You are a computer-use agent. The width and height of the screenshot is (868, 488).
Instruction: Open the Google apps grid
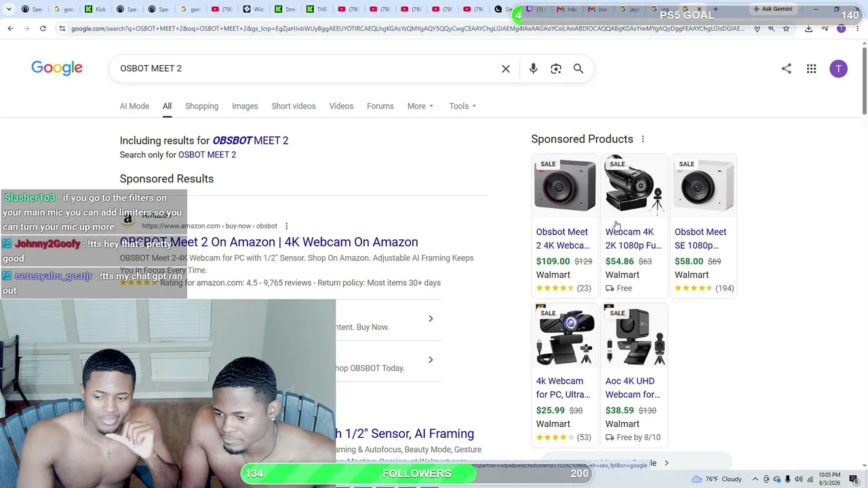(x=811, y=68)
